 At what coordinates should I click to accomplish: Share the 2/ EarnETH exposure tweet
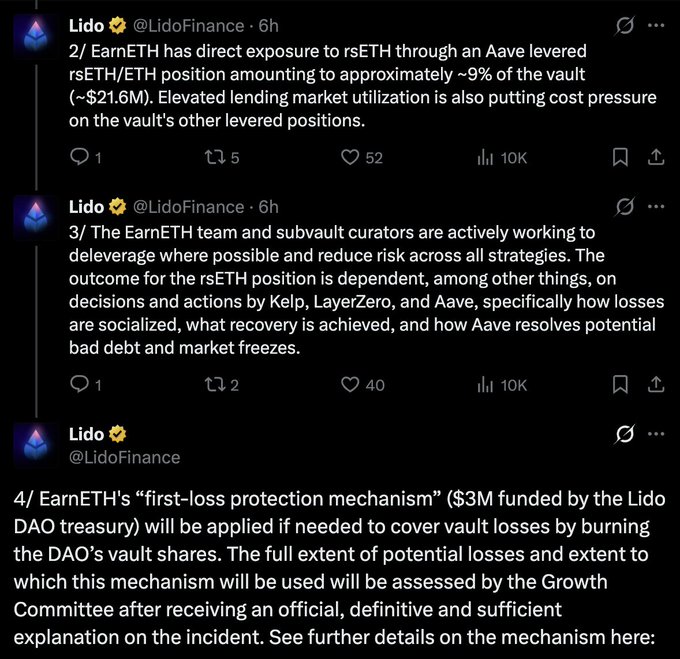pyautogui.click(x=655, y=157)
